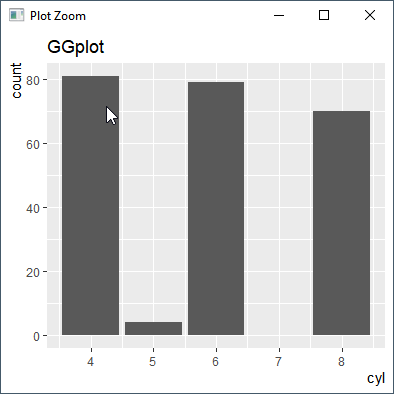The image size is (394, 394).
Task: Click the Plot Zoom window icon
Action: pos(16,15)
